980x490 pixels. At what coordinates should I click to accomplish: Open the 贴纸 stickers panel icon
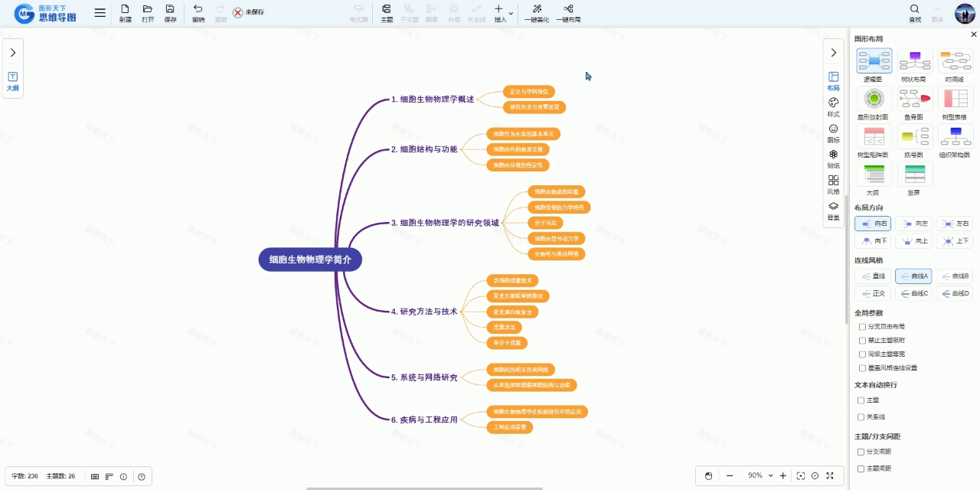833,155
